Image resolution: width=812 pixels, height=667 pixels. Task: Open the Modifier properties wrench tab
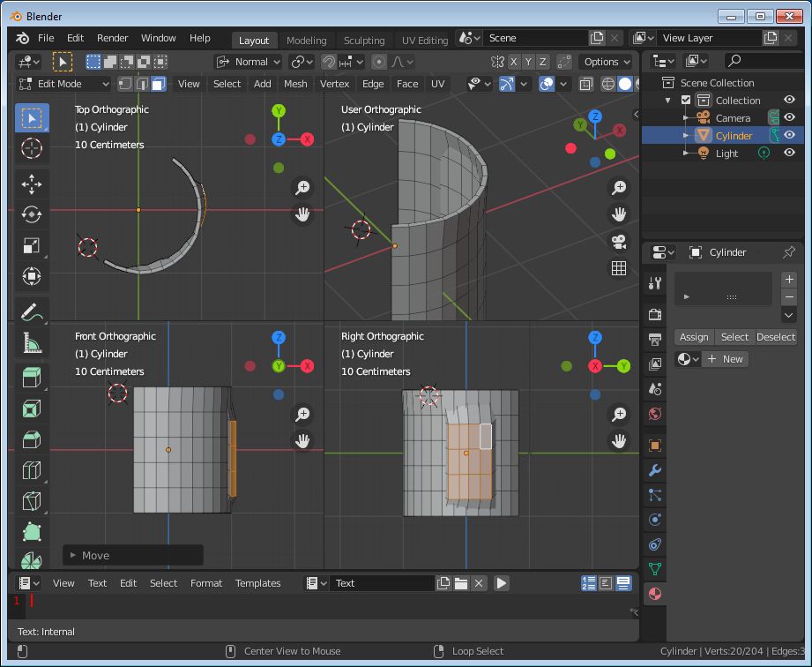point(655,470)
